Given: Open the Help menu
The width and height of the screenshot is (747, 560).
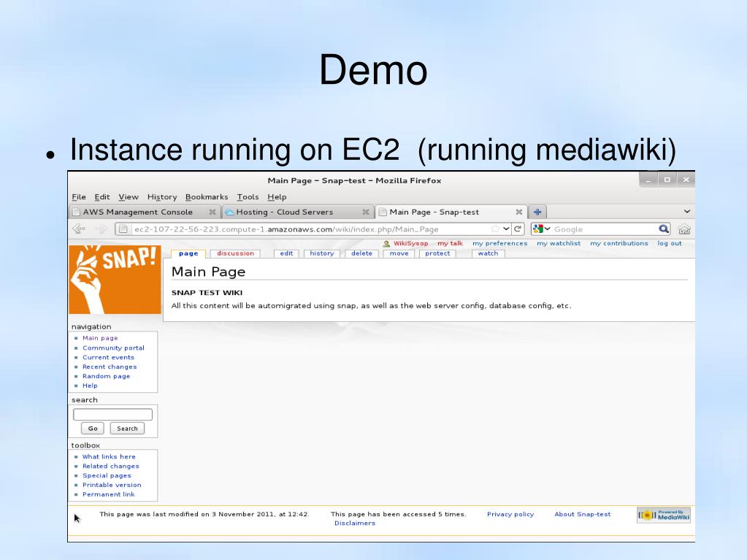Looking at the screenshot, I should click(277, 196).
